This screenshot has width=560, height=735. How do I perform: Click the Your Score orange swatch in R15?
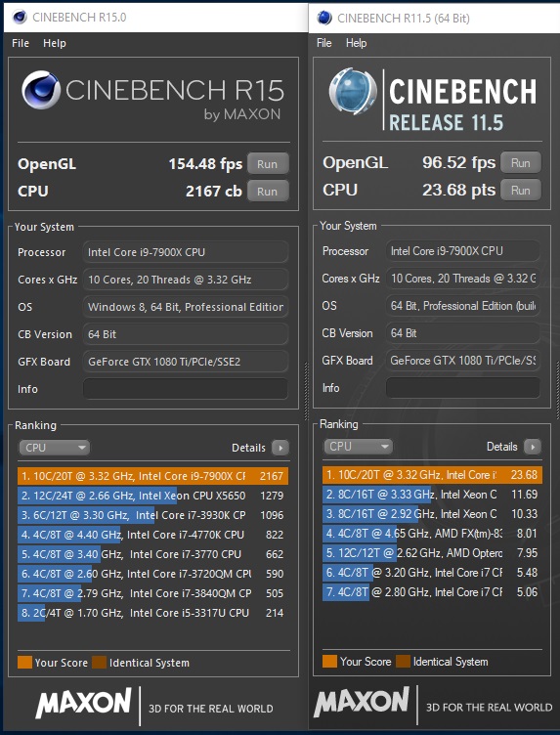click(24, 663)
